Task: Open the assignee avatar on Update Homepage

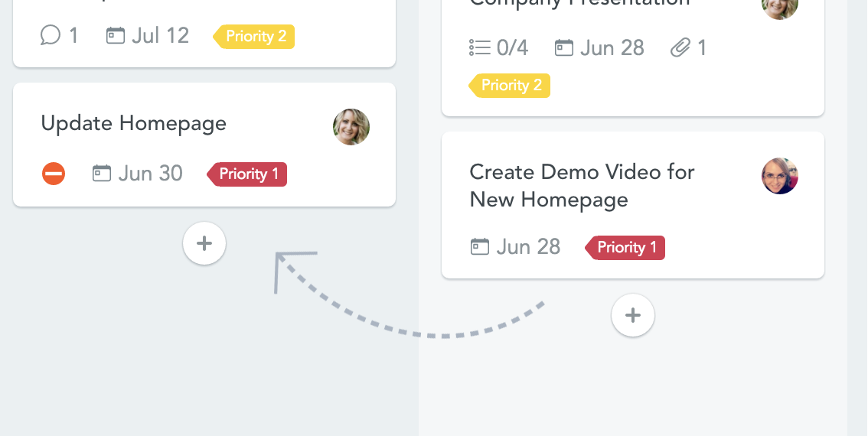Action: (351, 127)
